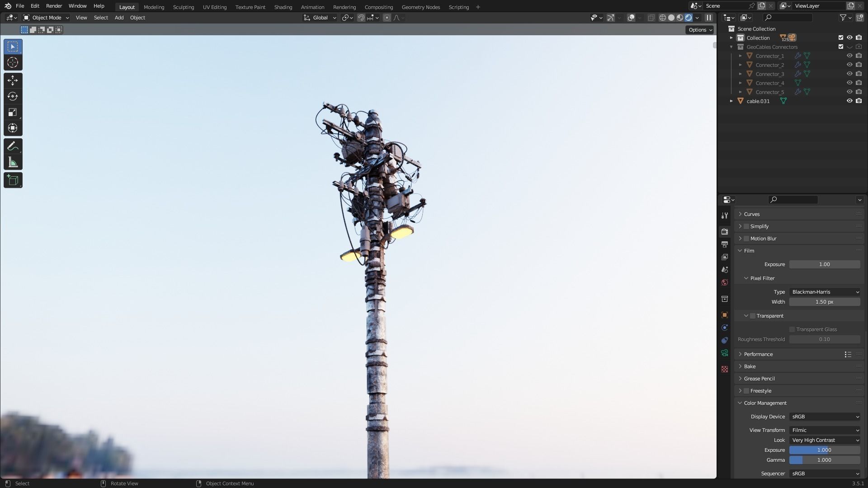
Task: Choose the Annotate pencil tool
Action: click(13, 146)
